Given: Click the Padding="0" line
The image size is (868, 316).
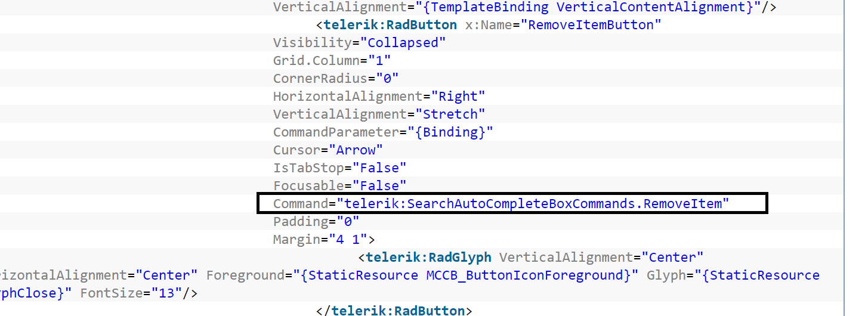Looking at the screenshot, I should 316,222.
